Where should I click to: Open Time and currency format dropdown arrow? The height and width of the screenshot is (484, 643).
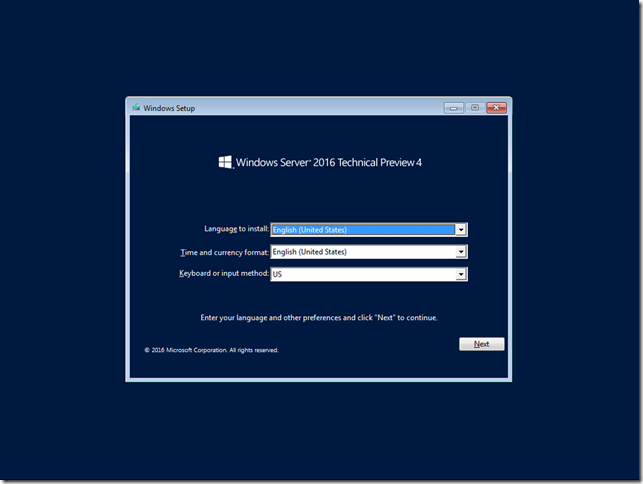pos(461,252)
